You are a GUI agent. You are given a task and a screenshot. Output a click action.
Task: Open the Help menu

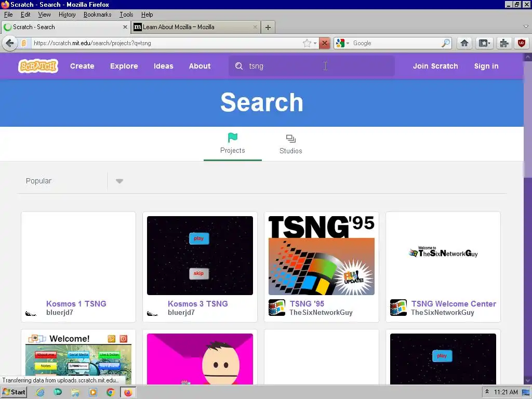pyautogui.click(x=147, y=15)
